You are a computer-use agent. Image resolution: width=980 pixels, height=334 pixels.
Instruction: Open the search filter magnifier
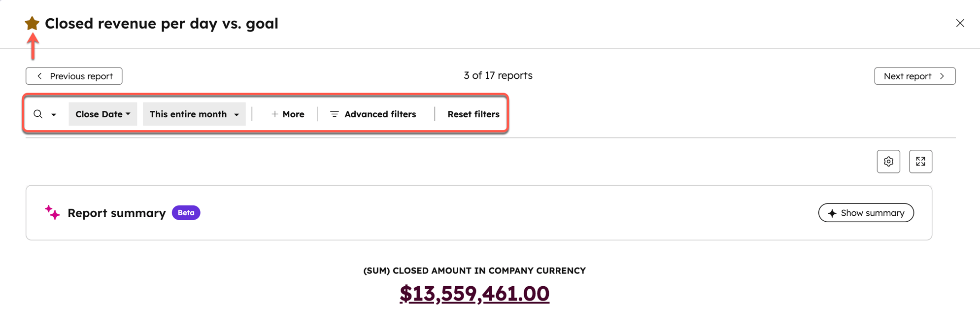tap(38, 114)
